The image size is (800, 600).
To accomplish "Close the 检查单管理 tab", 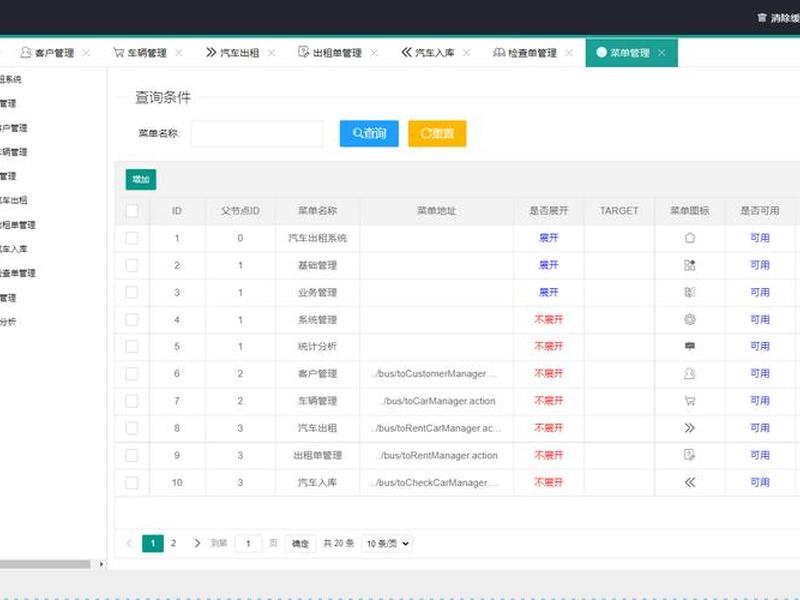I will pos(569,53).
